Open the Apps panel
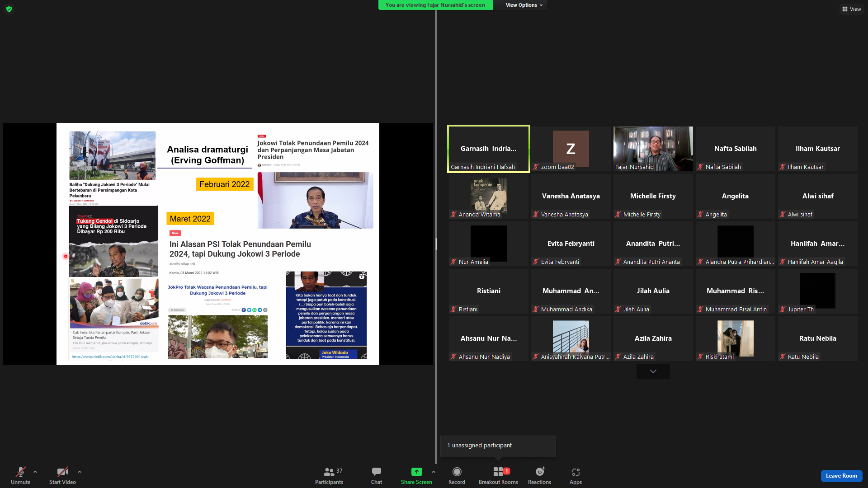This screenshot has height=488, width=868. click(x=576, y=475)
